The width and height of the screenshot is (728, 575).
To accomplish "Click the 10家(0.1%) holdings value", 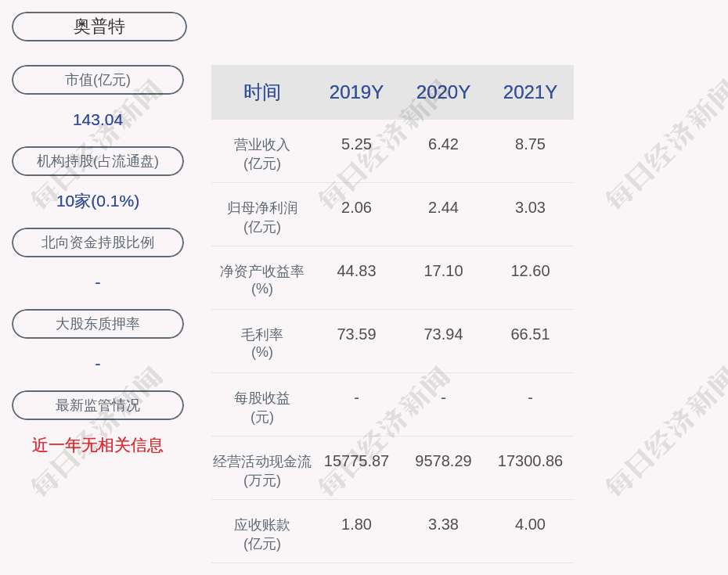I will (x=98, y=201).
